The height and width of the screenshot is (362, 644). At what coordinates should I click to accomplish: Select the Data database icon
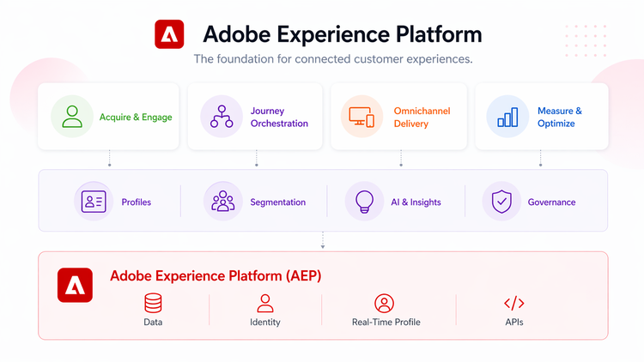click(153, 303)
